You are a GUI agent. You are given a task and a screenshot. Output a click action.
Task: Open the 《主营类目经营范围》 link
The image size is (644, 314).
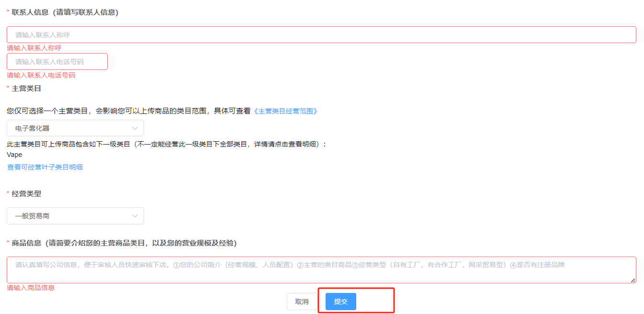point(285,111)
